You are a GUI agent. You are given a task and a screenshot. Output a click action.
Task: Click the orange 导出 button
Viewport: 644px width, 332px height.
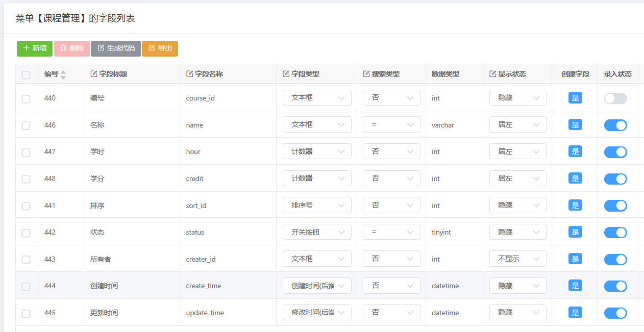pyautogui.click(x=160, y=48)
